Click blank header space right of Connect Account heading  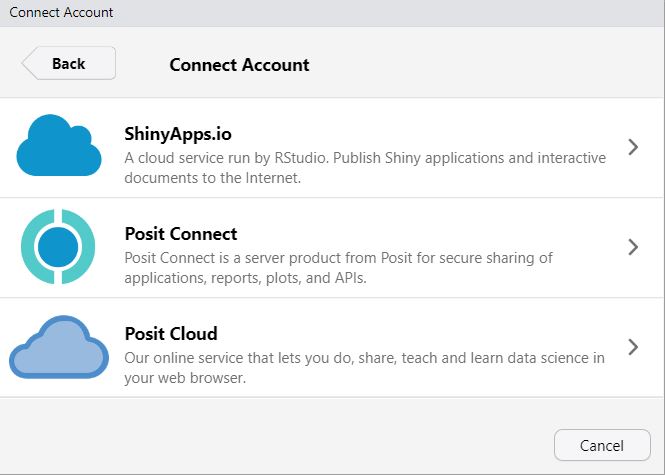point(480,65)
